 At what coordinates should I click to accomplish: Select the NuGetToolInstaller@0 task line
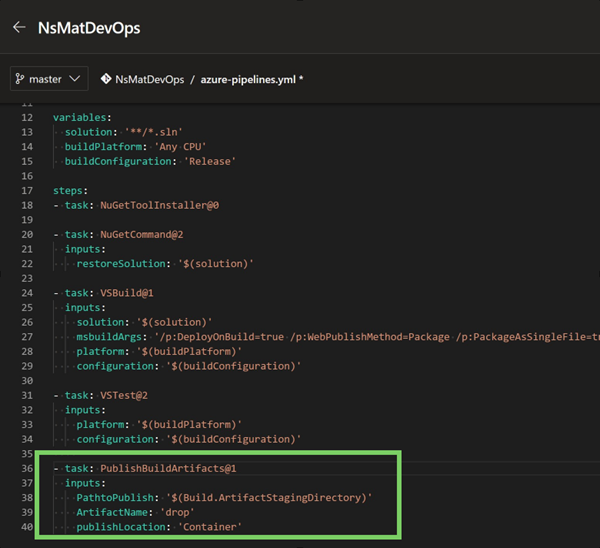tap(136, 205)
